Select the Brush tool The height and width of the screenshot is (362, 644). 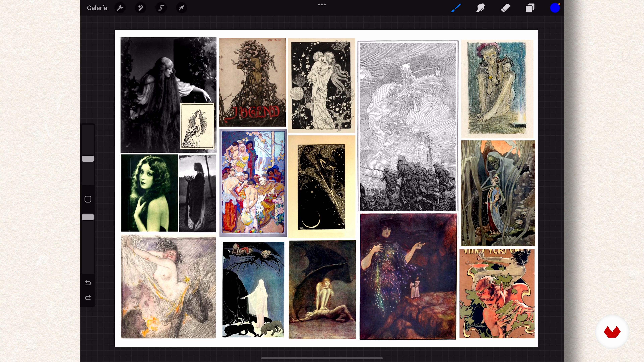tap(456, 8)
